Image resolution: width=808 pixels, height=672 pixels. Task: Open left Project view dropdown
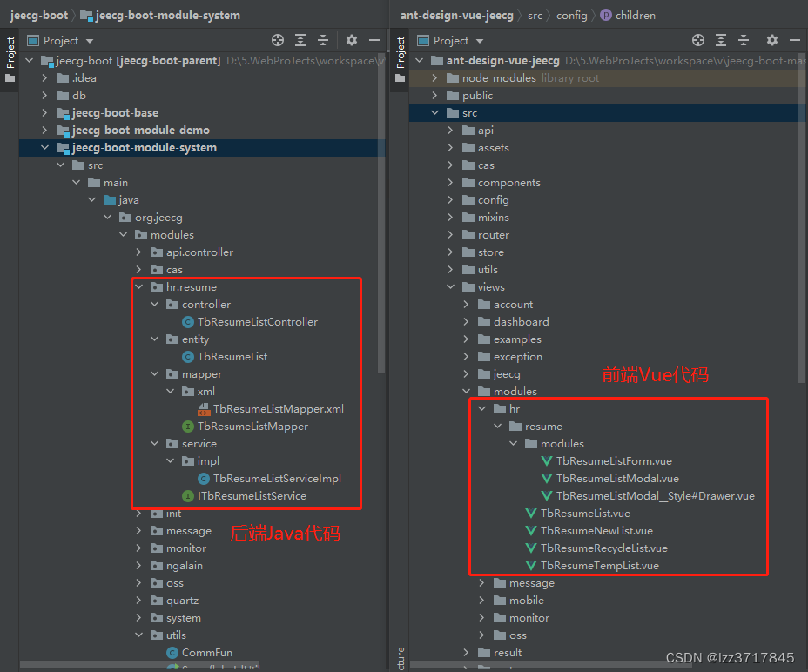point(90,41)
